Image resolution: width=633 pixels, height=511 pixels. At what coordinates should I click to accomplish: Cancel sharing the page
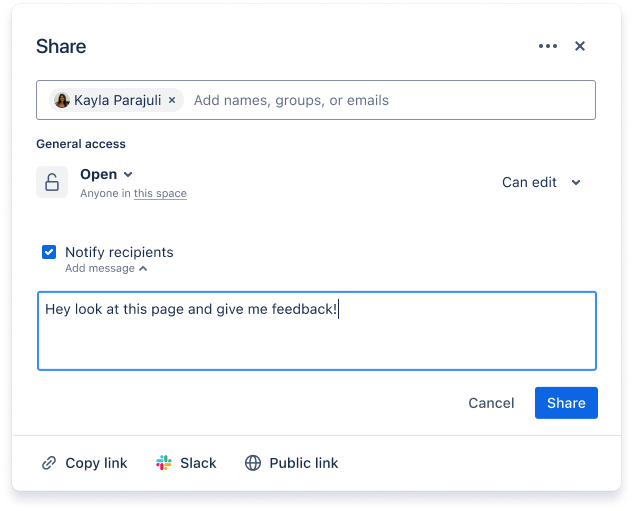(491, 403)
